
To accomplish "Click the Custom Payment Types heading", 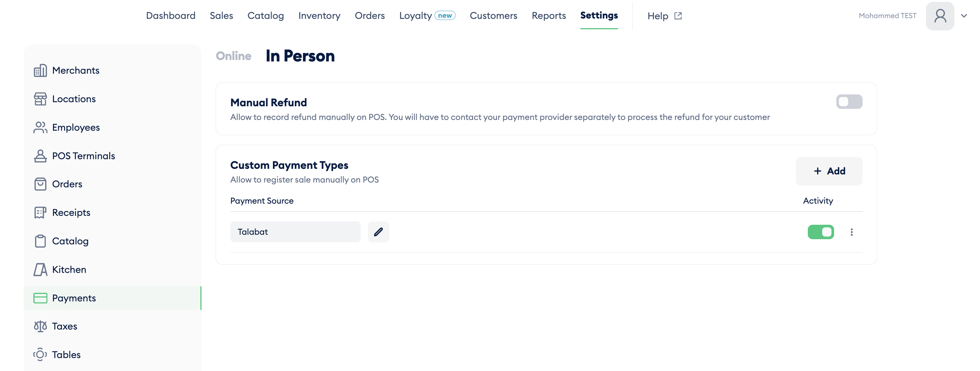I will click(x=289, y=165).
